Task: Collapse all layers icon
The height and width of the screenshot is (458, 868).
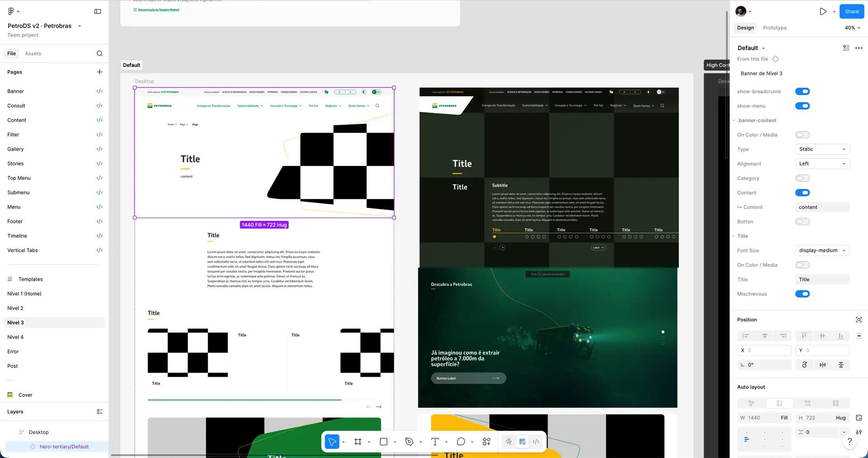Action: pos(99,412)
